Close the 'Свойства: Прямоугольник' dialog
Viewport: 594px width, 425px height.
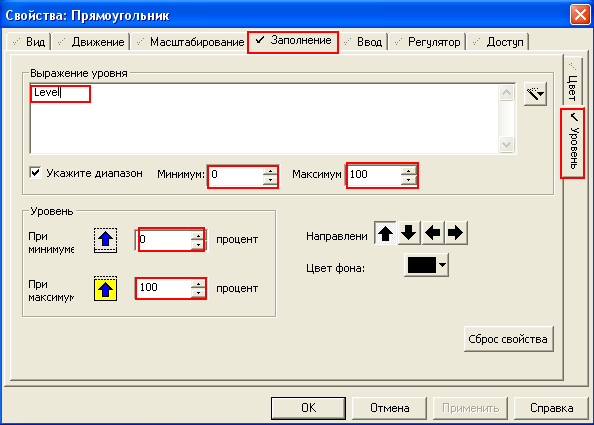pos(580,15)
